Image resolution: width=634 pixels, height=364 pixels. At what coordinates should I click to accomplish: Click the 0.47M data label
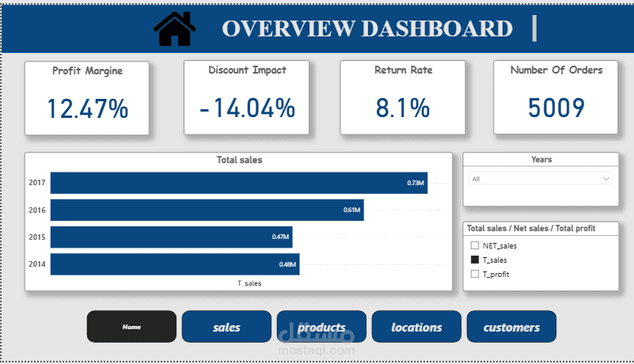coord(280,237)
